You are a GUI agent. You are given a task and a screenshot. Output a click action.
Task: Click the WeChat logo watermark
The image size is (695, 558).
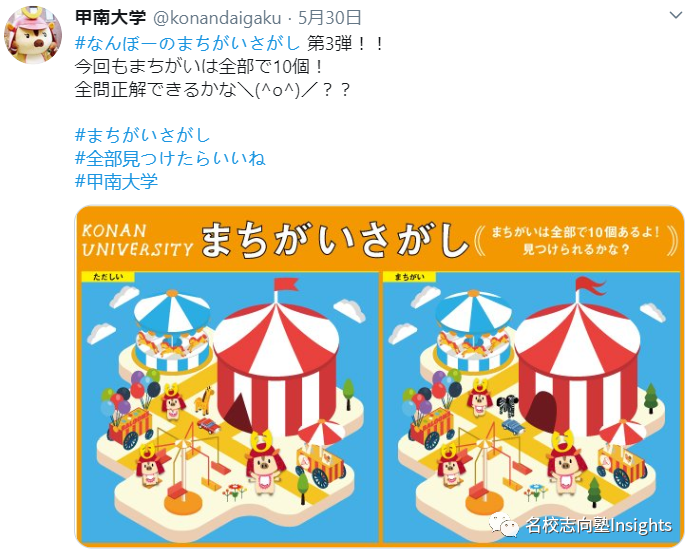coord(504,524)
